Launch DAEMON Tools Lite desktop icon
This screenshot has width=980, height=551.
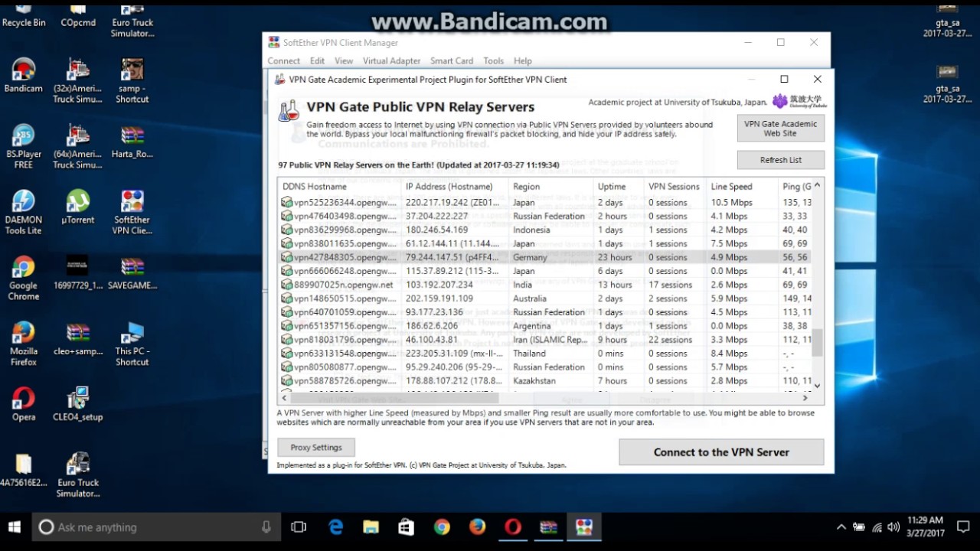24,212
